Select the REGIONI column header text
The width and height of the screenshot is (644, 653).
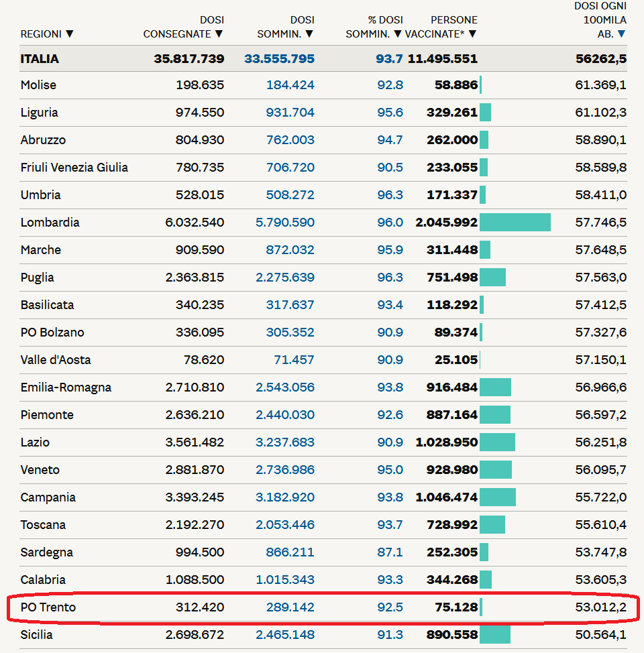pyautogui.click(x=41, y=34)
